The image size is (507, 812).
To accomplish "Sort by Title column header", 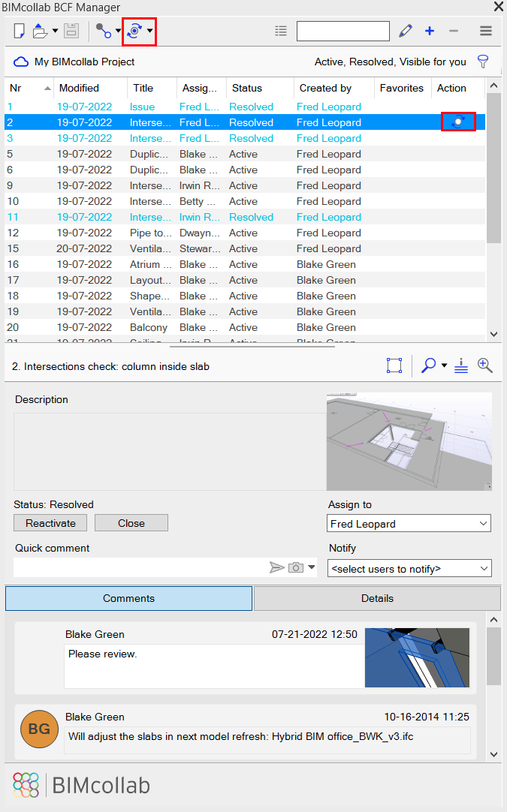I will (x=152, y=88).
